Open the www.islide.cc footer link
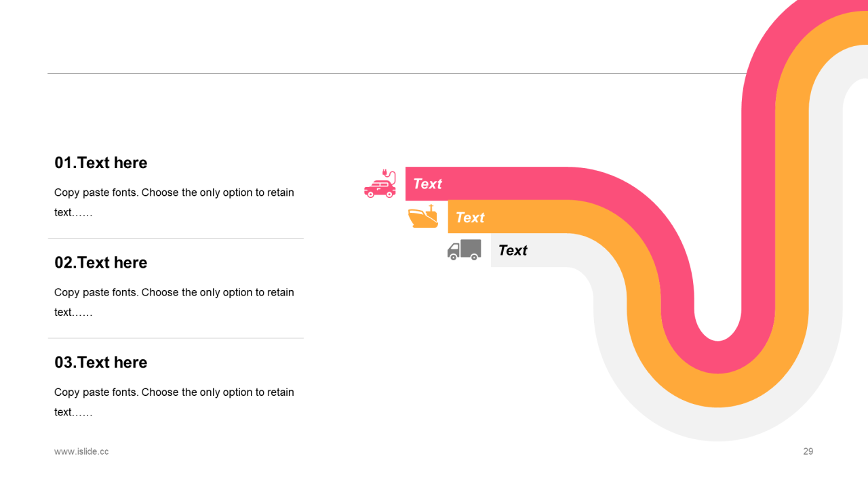Screen dimensions: 868x488 (x=81, y=451)
